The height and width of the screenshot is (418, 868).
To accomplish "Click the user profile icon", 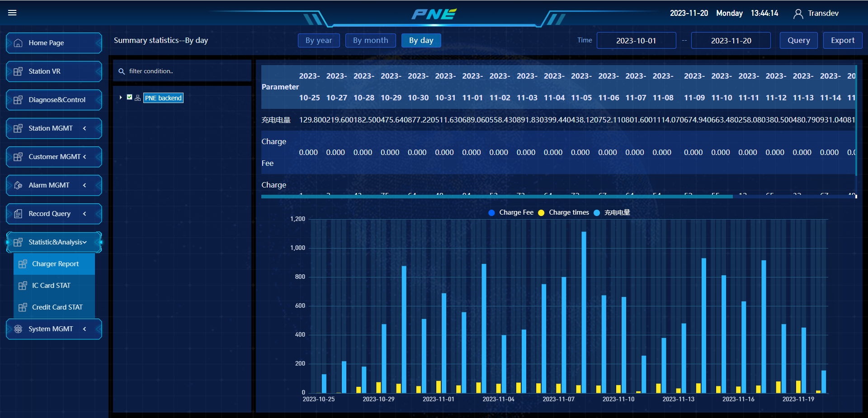I will (798, 14).
